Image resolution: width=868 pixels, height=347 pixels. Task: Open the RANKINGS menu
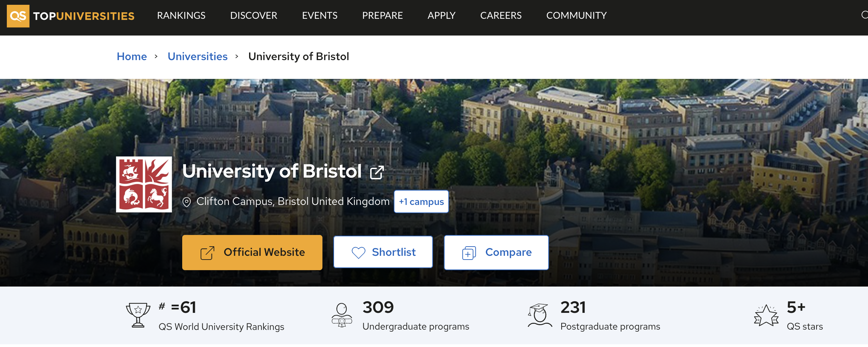pyautogui.click(x=181, y=15)
